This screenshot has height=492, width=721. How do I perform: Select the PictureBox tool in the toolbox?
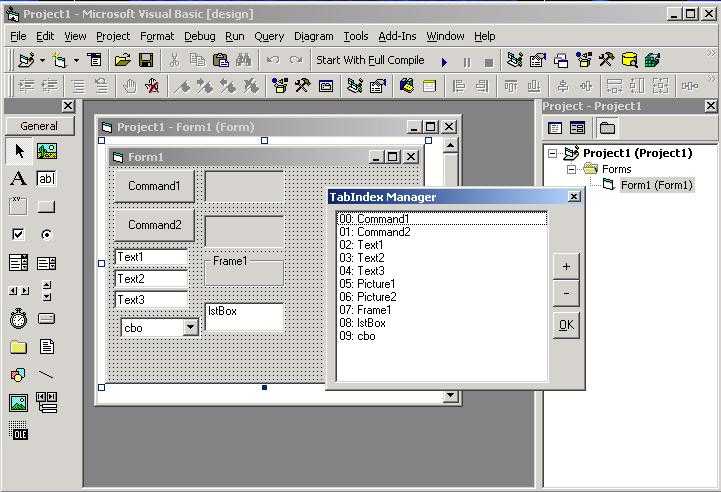(46, 151)
